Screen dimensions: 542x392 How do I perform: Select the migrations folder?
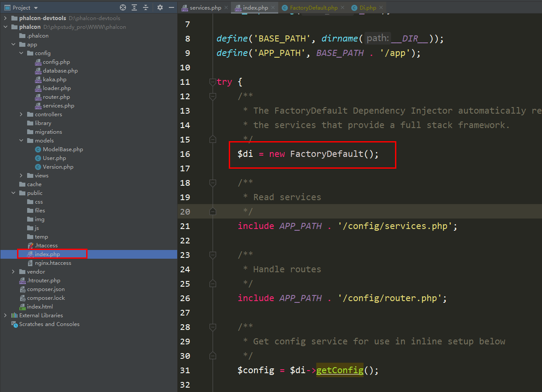[x=48, y=132]
